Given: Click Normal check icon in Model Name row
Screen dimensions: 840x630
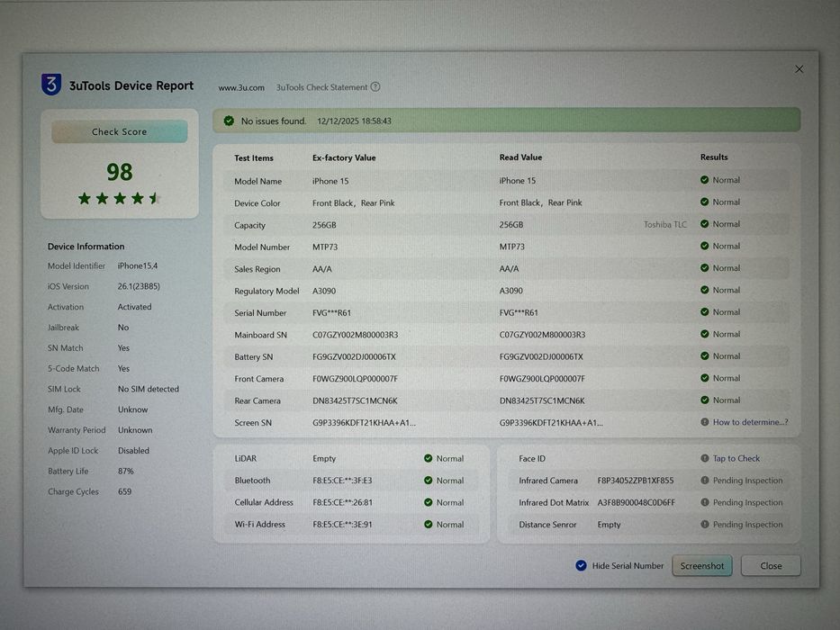Looking at the screenshot, I should click(x=704, y=180).
